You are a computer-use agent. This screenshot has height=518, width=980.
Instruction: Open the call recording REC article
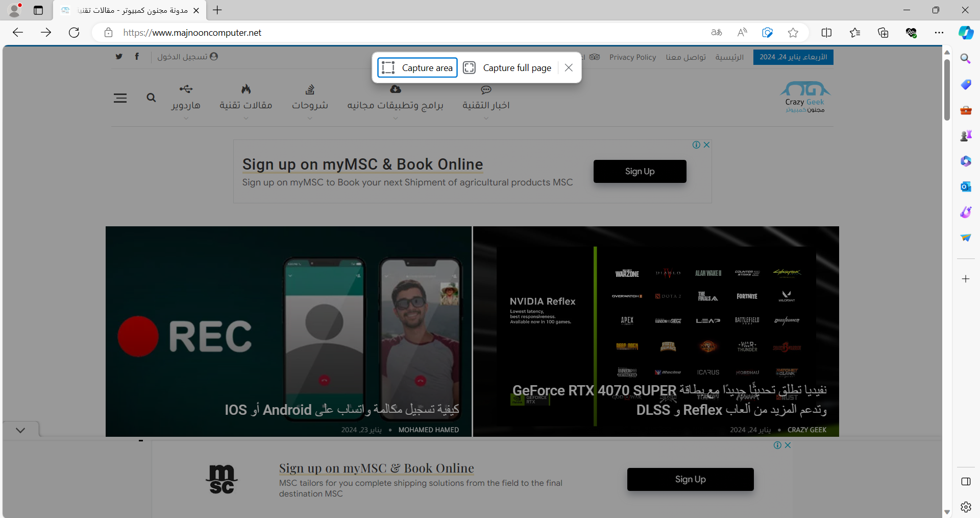[x=288, y=331]
